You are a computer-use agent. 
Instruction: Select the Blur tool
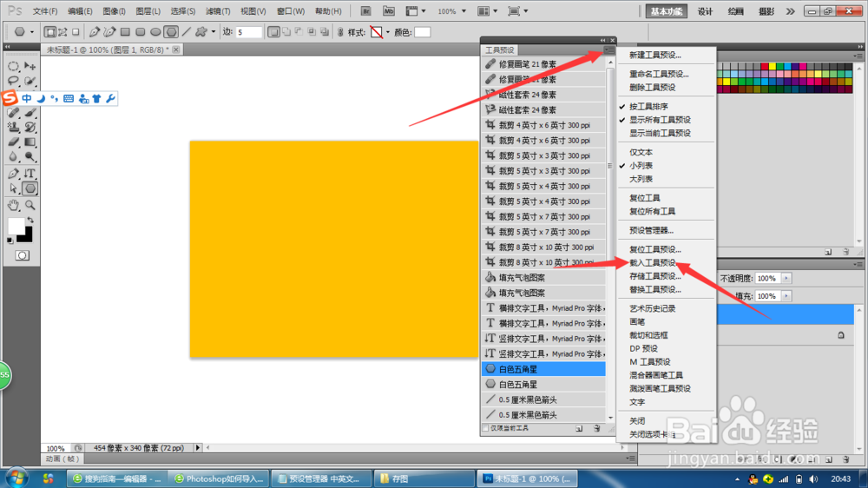(x=13, y=157)
